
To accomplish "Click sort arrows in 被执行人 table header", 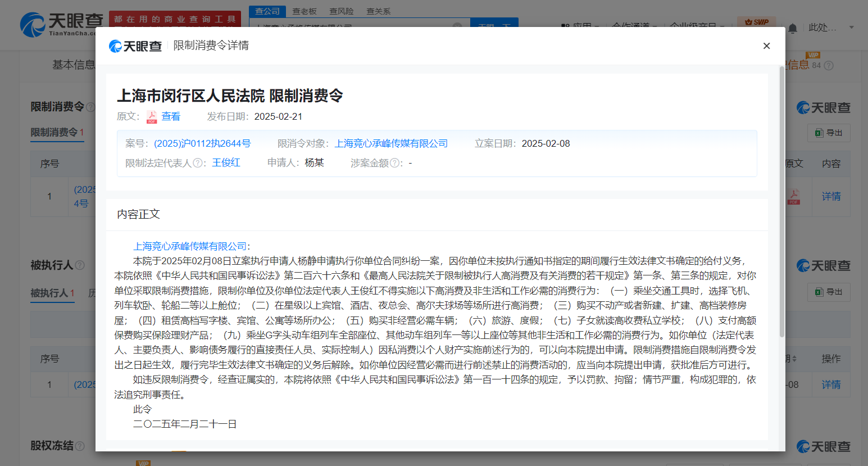I will pyautogui.click(x=794, y=359).
